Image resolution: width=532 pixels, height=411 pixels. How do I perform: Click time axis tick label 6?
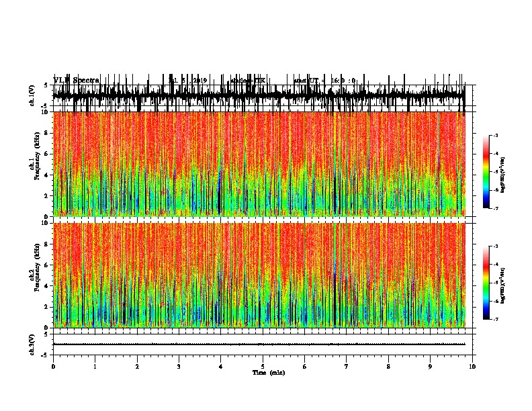[305, 367]
